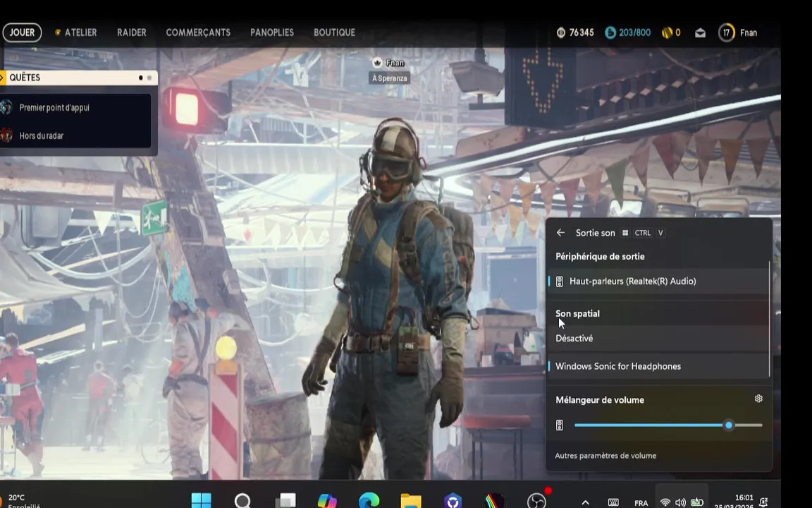Click the volume speaker tray icon
Image resolution: width=812 pixels, height=508 pixels.
[680, 502]
